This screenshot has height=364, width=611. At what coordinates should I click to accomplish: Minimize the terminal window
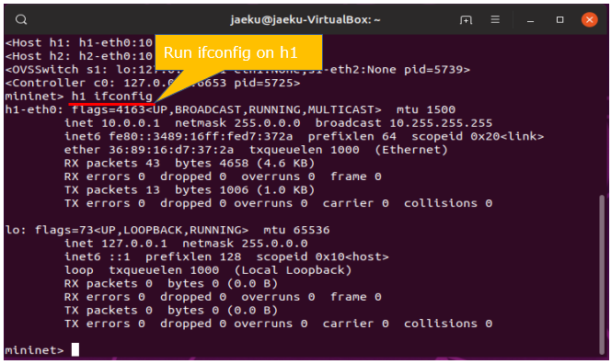coord(530,20)
